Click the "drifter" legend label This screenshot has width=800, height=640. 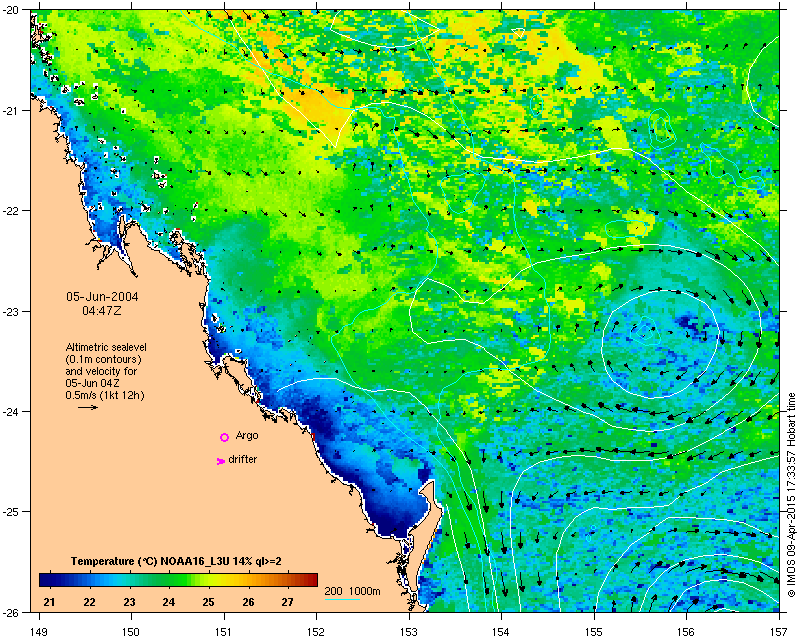(x=243, y=459)
